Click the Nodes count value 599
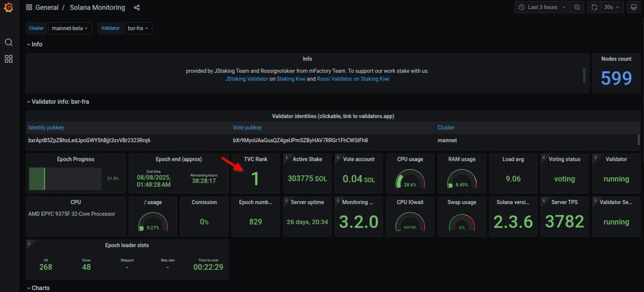 click(617, 78)
